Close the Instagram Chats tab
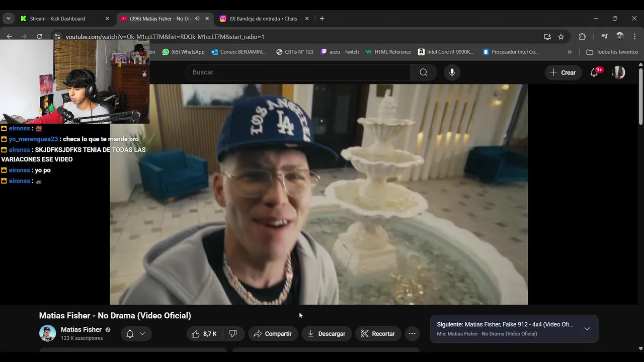This screenshot has height=362, width=644. click(x=307, y=19)
